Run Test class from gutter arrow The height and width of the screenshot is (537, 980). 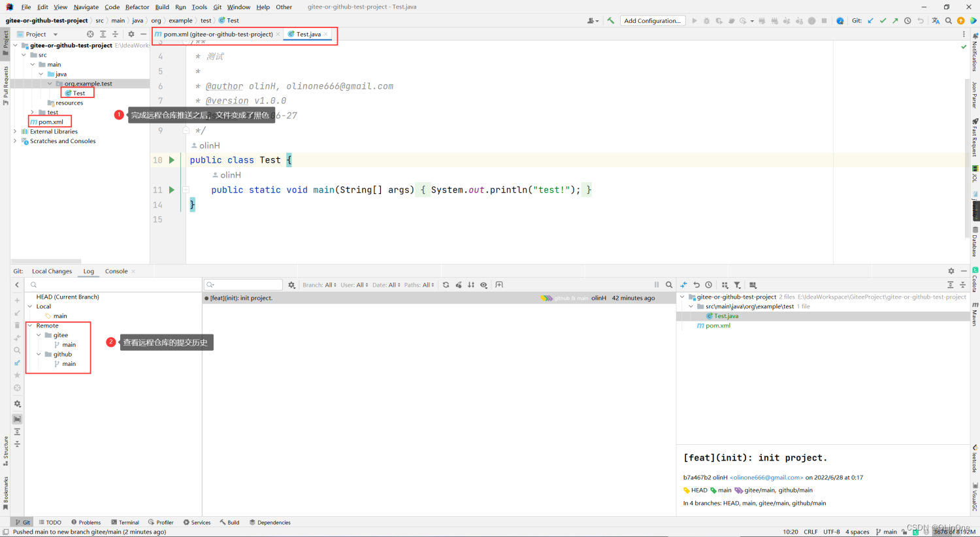pyautogui.click(x=172, y=159)
